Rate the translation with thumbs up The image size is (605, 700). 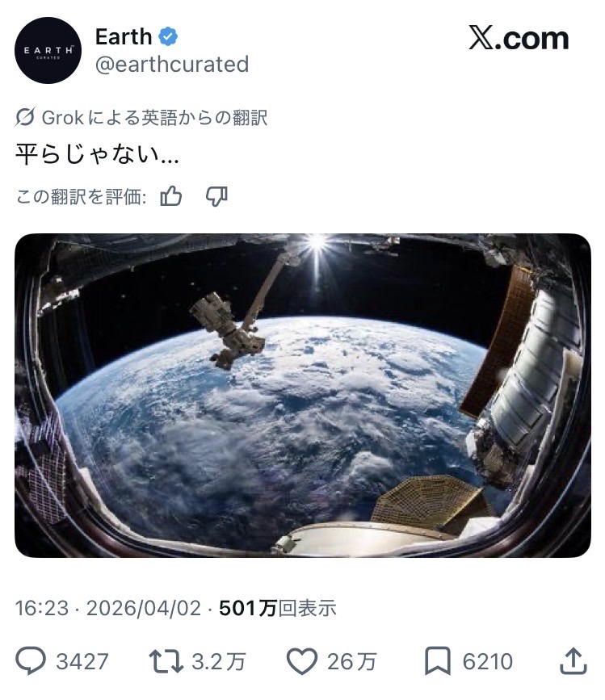(x=171, y=196)
